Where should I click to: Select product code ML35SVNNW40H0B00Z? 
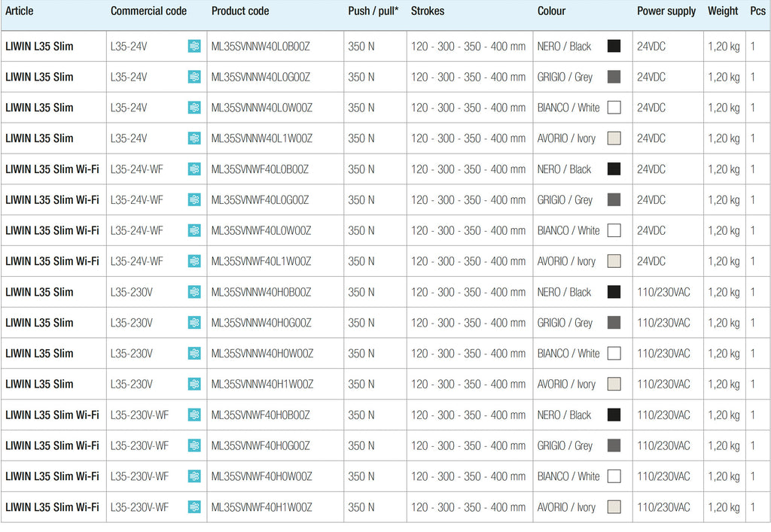coord(261,292)
